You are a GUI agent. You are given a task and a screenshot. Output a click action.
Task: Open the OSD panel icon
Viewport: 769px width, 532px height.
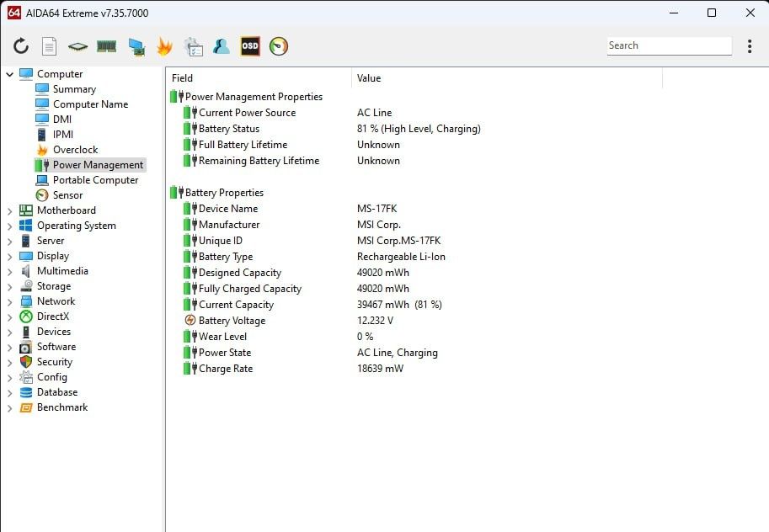[x=250, y=46]
